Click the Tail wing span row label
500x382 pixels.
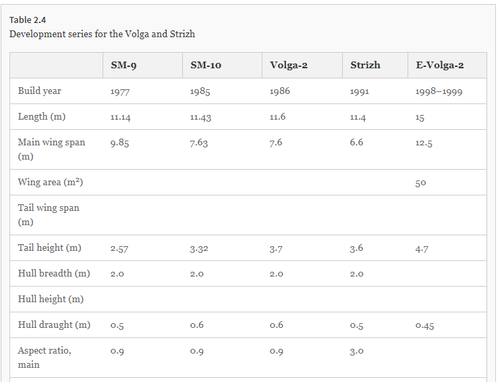(x=49, y=215)
